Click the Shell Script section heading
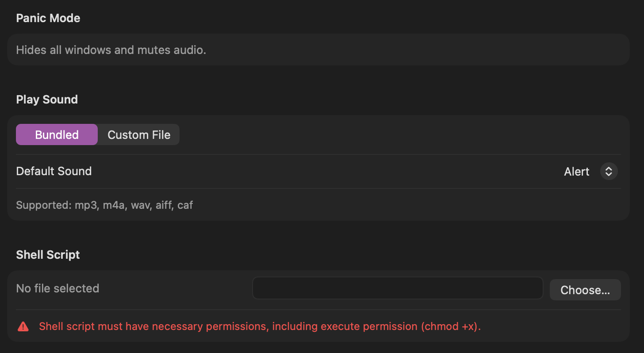Viewport: 644px width, 353px height. click(x=48, y=254)
